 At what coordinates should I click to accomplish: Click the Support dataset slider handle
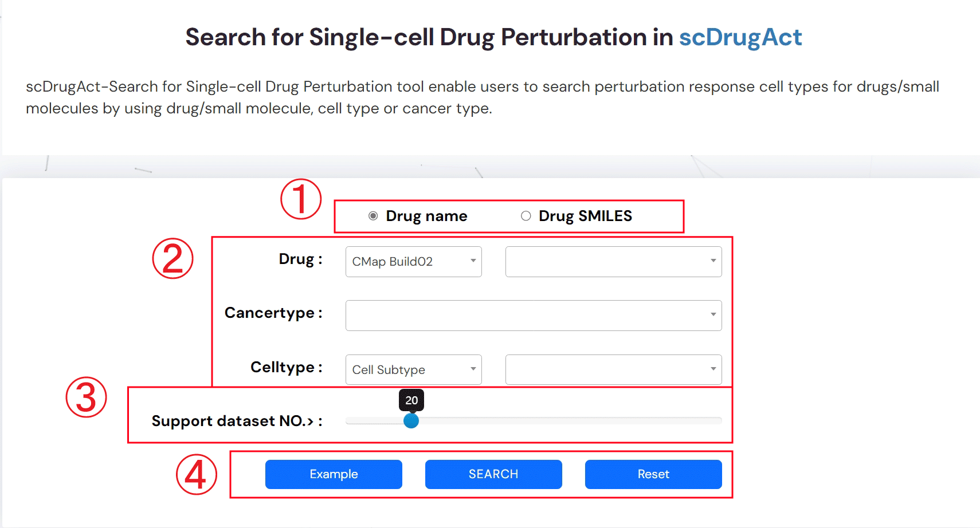point(411,421)
